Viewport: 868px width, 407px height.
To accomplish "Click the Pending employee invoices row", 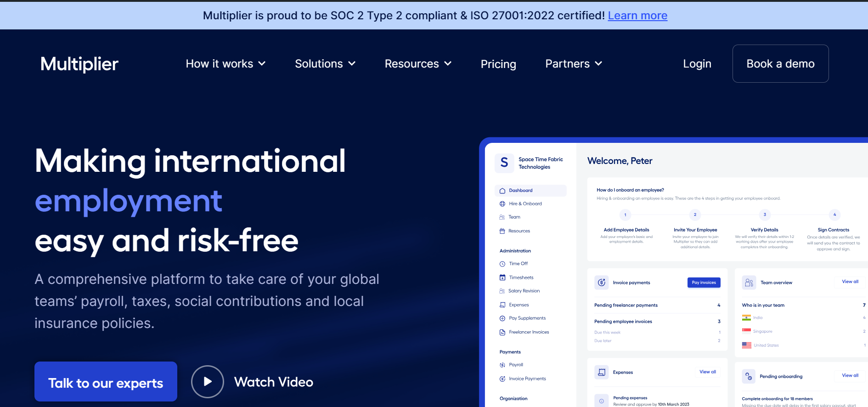I will point(657,322).
